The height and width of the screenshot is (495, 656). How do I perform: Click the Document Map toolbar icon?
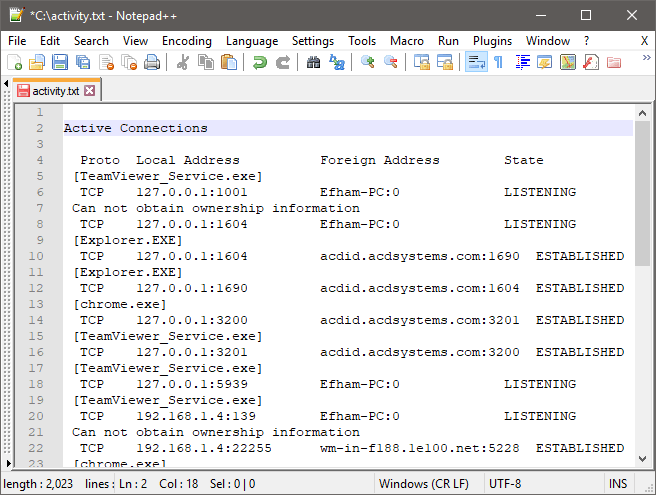(568, 62)
